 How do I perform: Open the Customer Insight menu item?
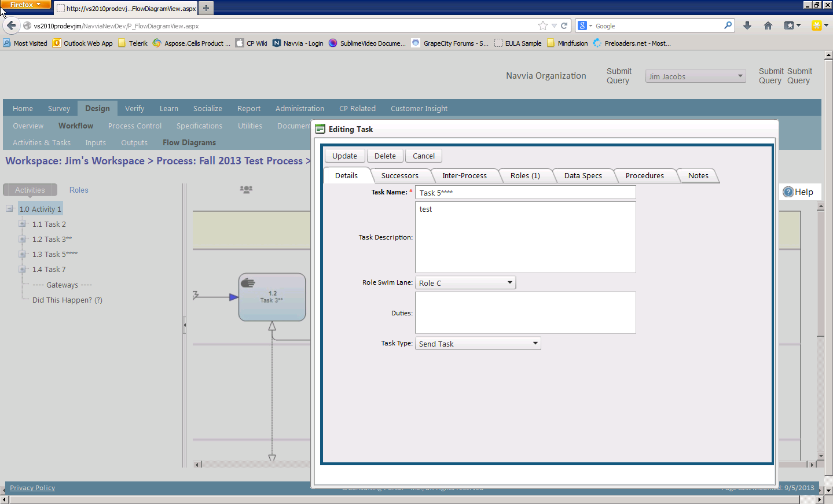click(419, 108)
